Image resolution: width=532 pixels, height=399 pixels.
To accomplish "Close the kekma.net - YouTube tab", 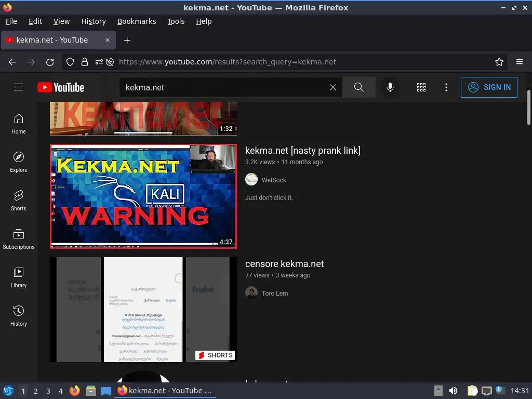I will pos(107,40).
